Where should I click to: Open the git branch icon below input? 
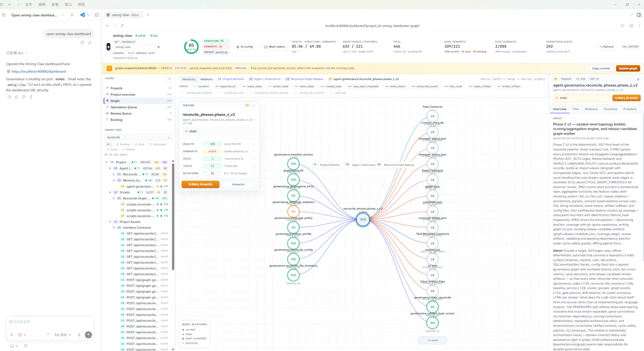click(x=26, y=346)
